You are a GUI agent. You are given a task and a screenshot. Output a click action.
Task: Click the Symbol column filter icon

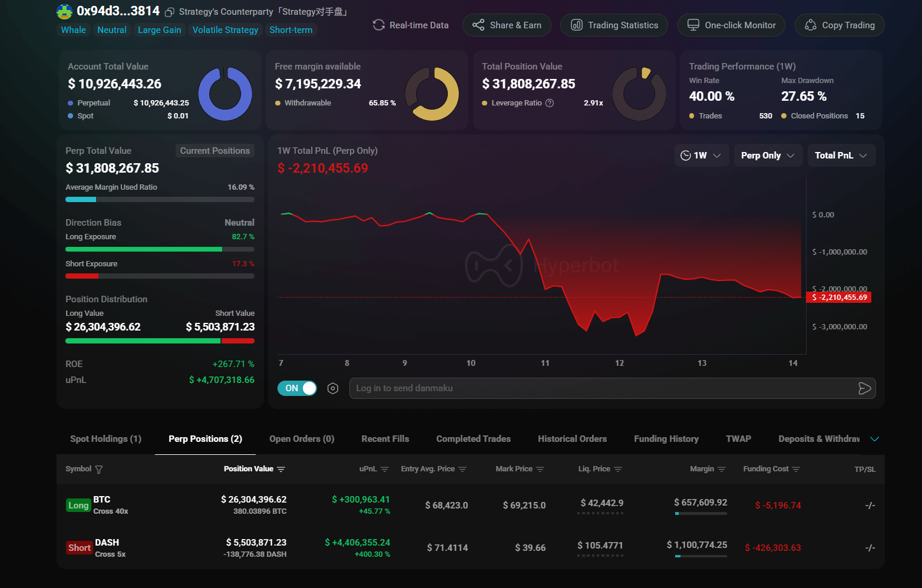coord(99,470)
